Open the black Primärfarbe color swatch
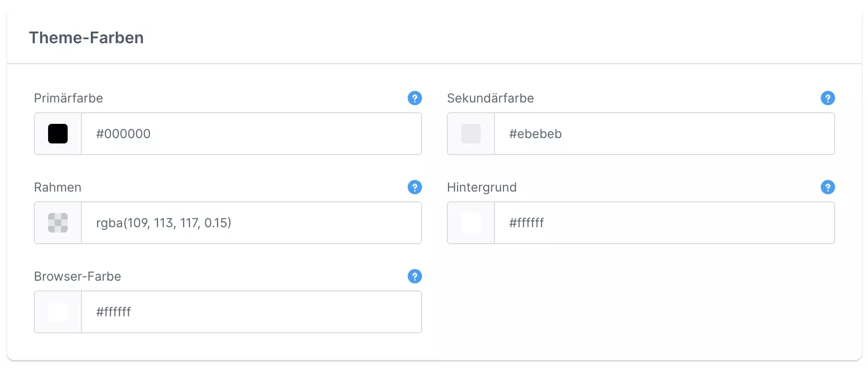868x368 pixels. [58, 134]
